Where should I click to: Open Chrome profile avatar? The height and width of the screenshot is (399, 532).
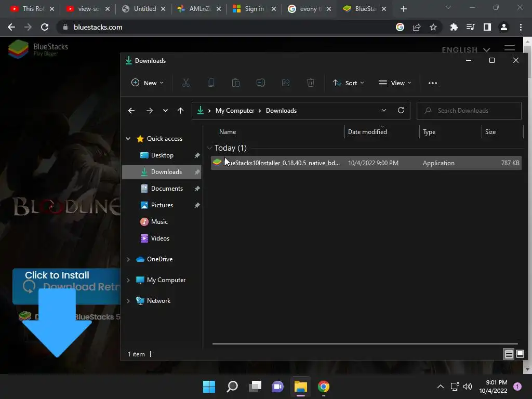504,27
